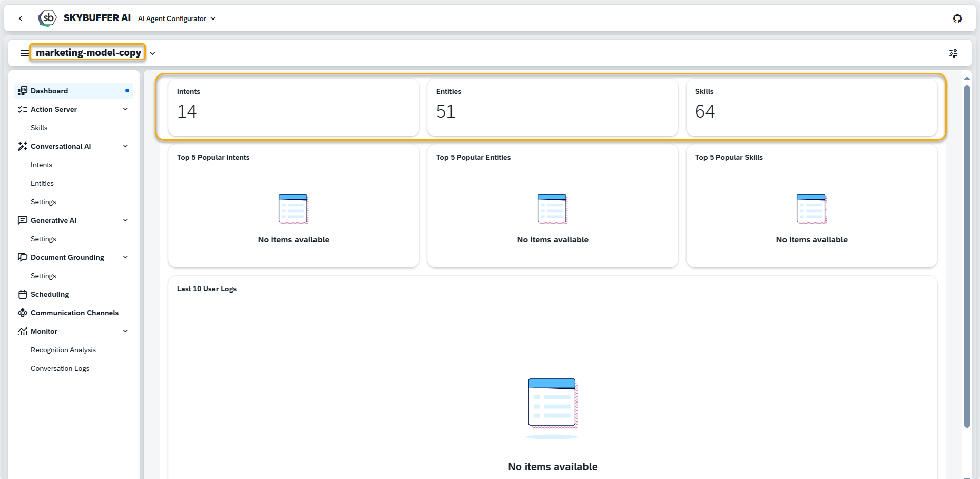Click the Entities count card
This screenshot has width=980, height=479.
tap(552, 107)
